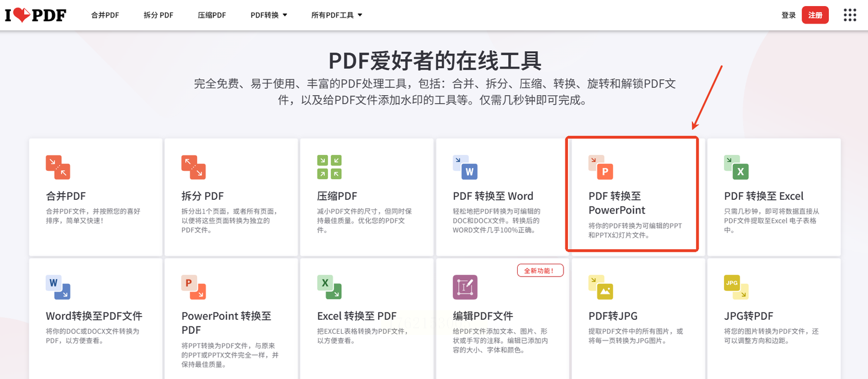This screenshot has width=868, height=379.
Task: Click the red 注册 button
Action: point(815,15)
